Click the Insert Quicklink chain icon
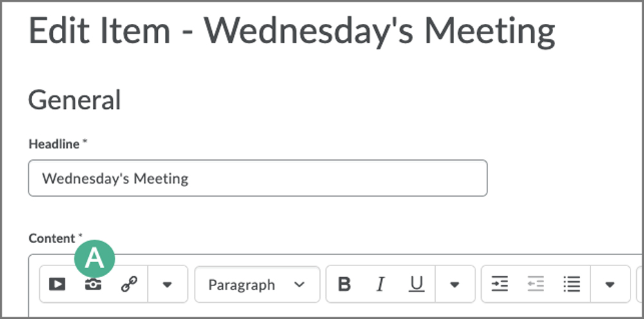Image resolution: width=644 pixels, height=319 pixels. [x=129, y=284]
